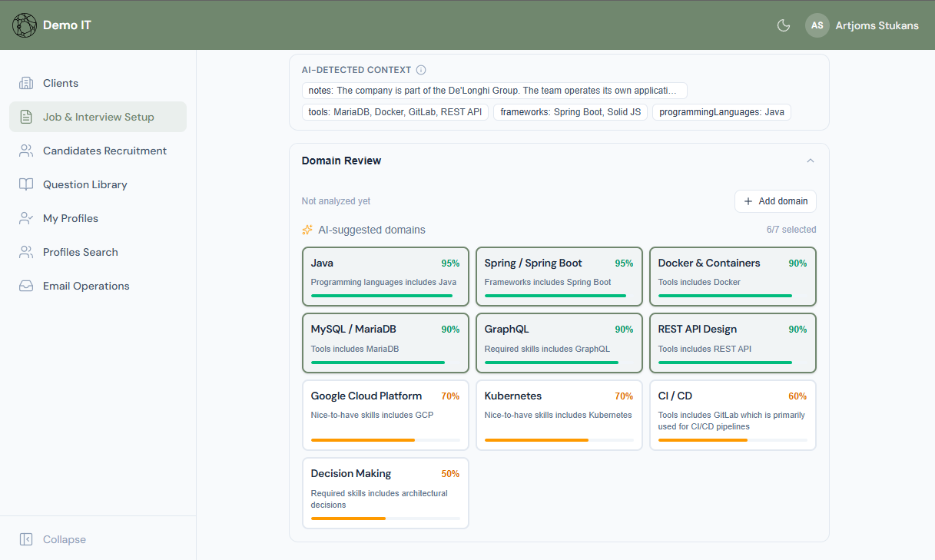Open Candidates Recruitment page
Viewport: 935px width, 560px height.
pyautogui.click(x=98, y=151)
